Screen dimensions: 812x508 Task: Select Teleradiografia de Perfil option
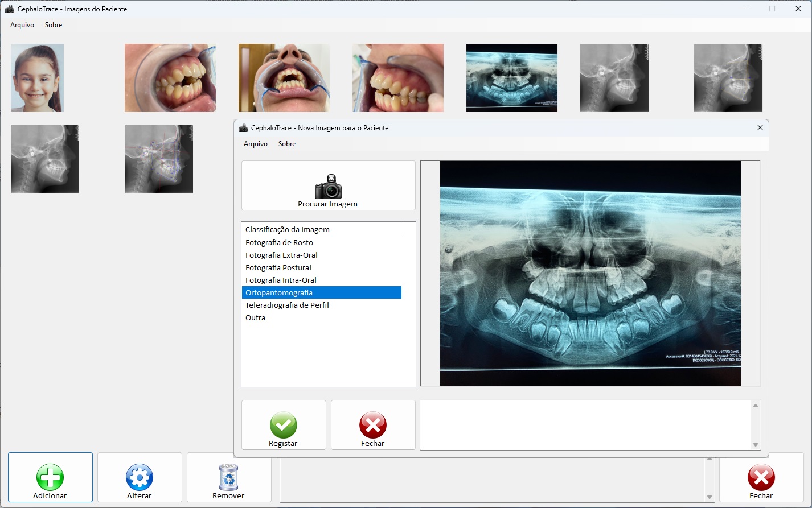pyautogui.click(x=287, y=305)
